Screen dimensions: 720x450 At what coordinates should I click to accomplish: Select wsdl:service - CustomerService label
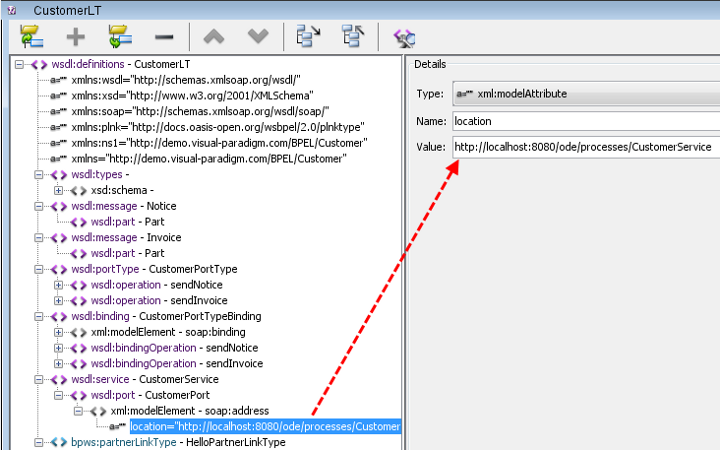click(145, 379)
